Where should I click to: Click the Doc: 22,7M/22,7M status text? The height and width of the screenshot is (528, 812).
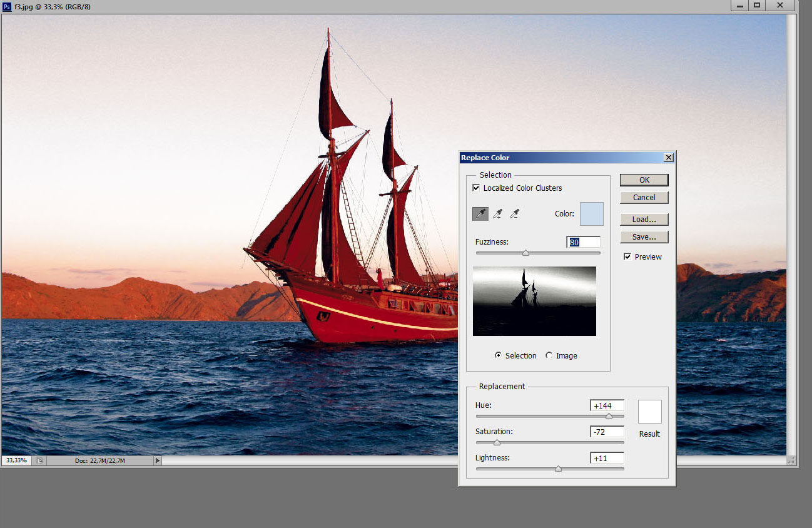tap(100, 460)
